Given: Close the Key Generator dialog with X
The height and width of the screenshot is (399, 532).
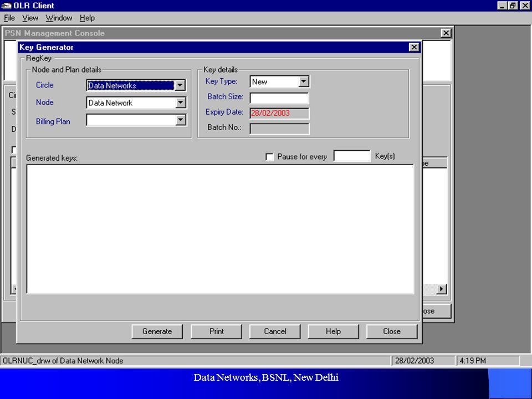Looking at the screenshot, I should coord(414,47).
